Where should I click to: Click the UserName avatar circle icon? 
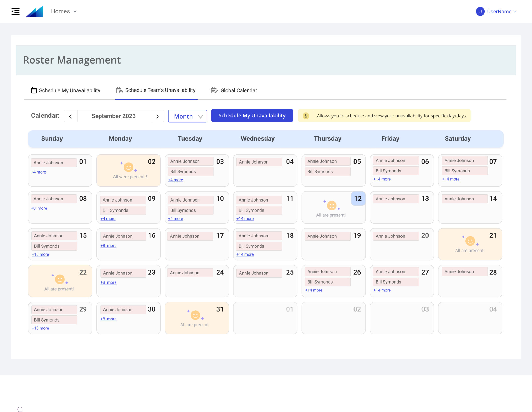480,11
